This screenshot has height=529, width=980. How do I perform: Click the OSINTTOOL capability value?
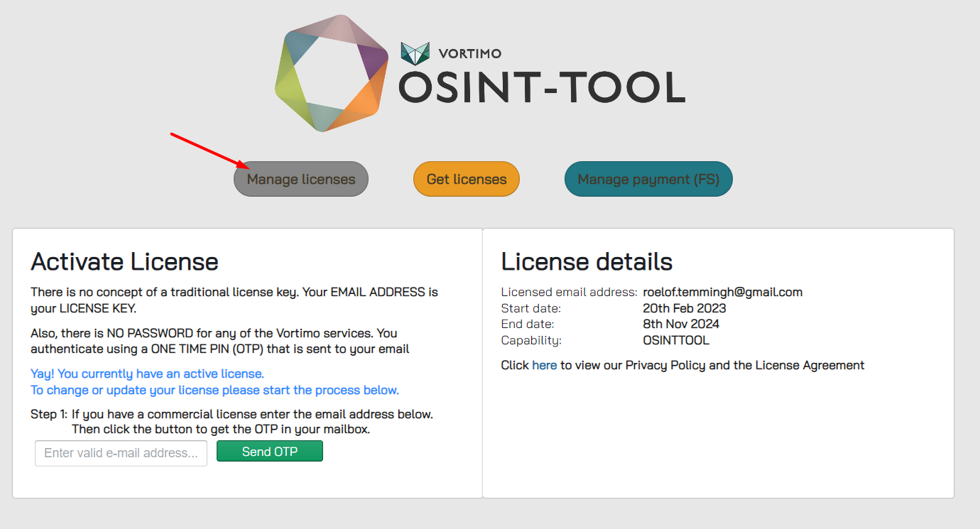tap(676, 340)
